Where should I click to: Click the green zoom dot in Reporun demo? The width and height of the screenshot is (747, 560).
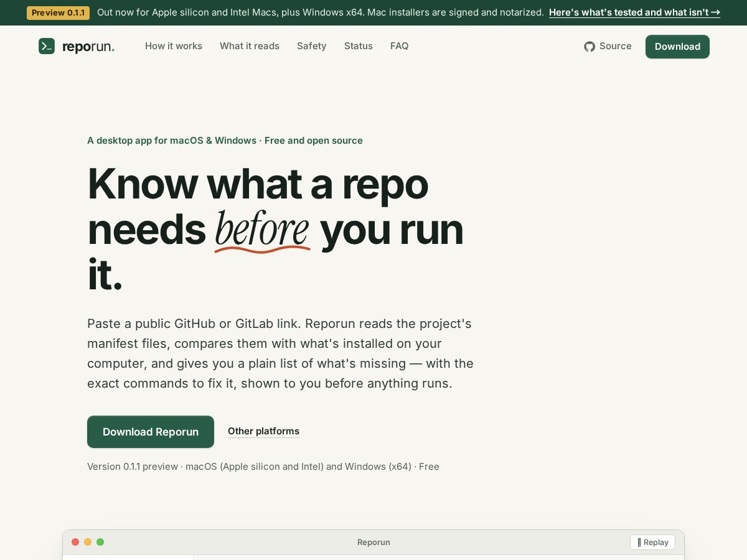(x=100, y=542)
